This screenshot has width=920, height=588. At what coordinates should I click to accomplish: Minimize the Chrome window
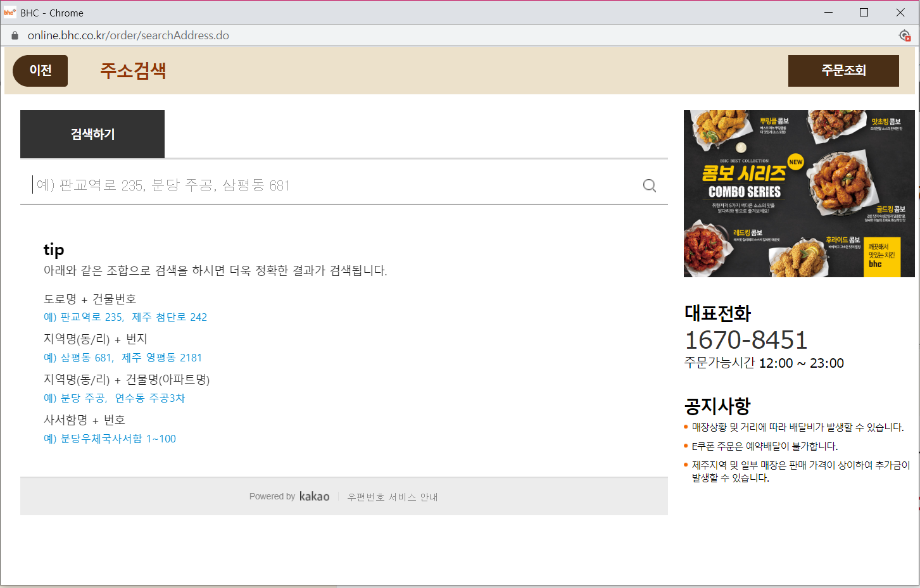(x=829, y=13)
